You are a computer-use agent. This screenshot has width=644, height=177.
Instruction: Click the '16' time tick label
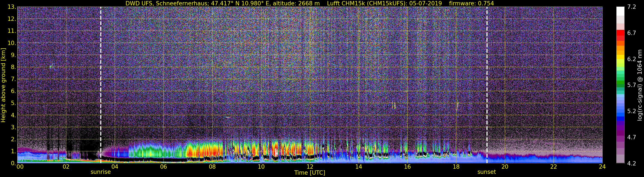[x=407, y=167]
